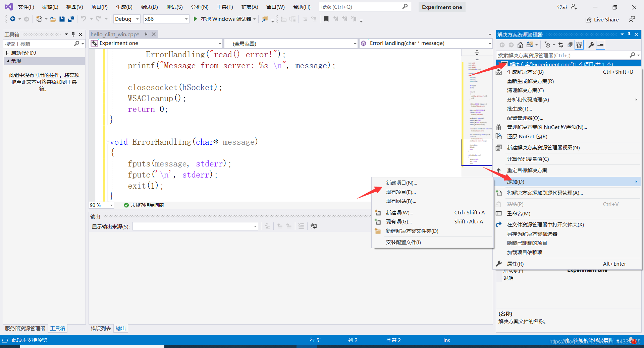Image resolution: width=644 pixels, height=348 pixels.
Task: Click the Find in Files toolbar icon
Action: [x=265, y=19]
